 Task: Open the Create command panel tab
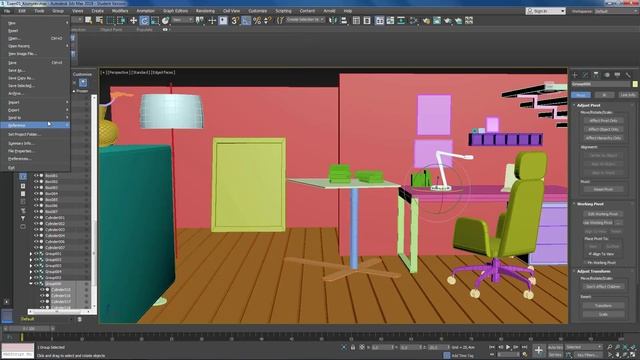coord(575,75)
